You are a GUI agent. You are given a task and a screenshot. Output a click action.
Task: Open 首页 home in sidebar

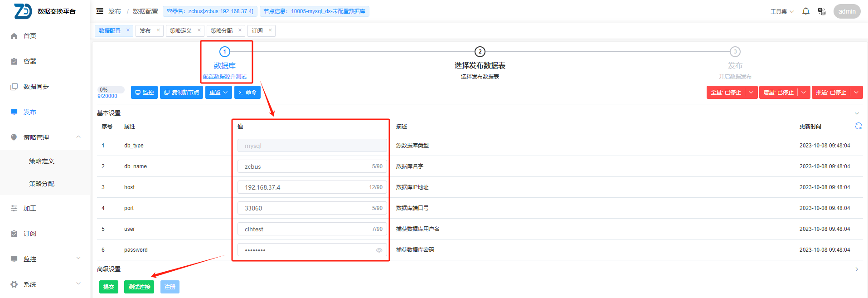coord(30,36)
